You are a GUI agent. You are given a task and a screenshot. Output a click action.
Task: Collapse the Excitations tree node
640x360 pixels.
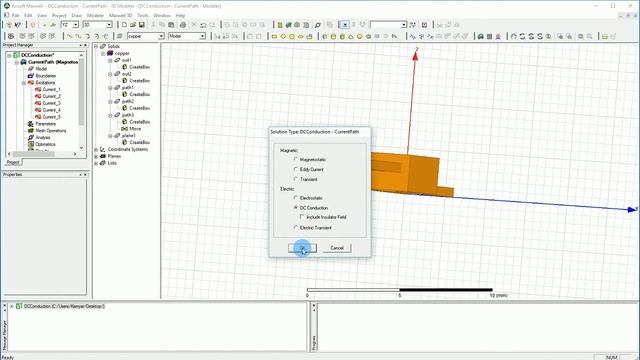pos(24,83)
